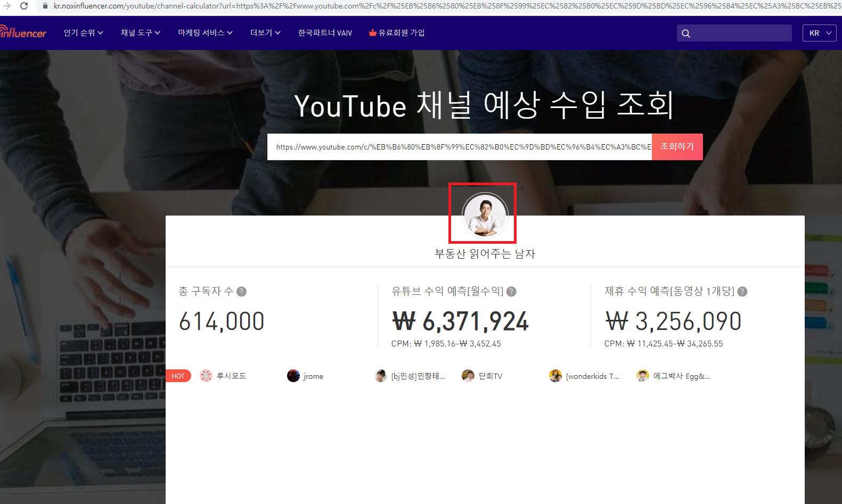Click the browser reload icon
Image resolution: width=842 pixels, height=504 pixels.
[x=24, y=6]
